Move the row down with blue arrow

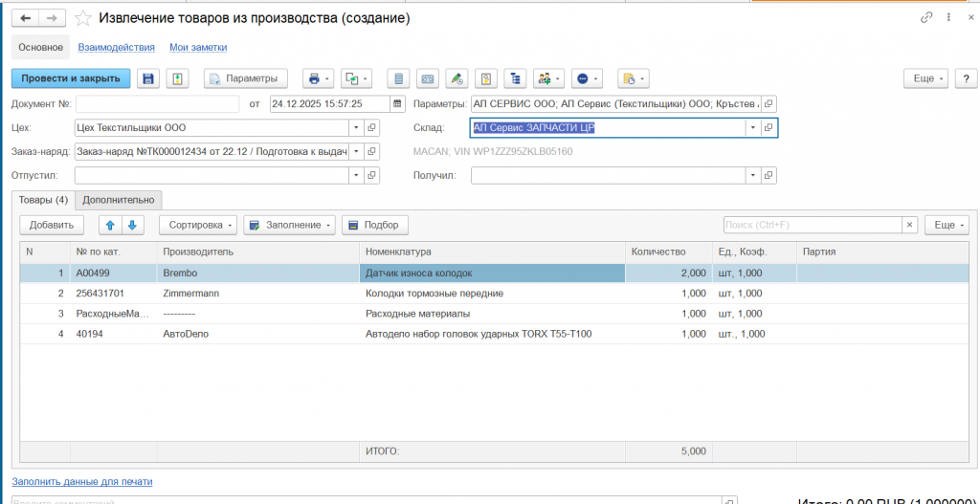[x=132, y=225]
